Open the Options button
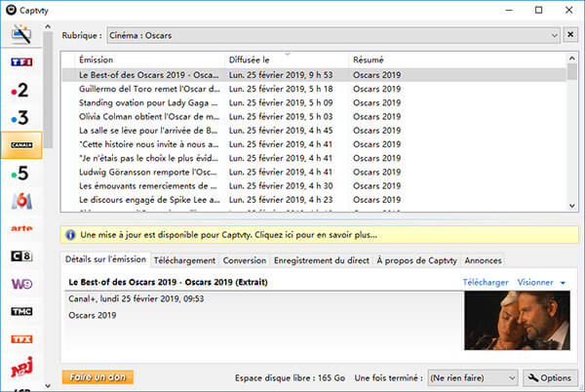 point(550,377)
